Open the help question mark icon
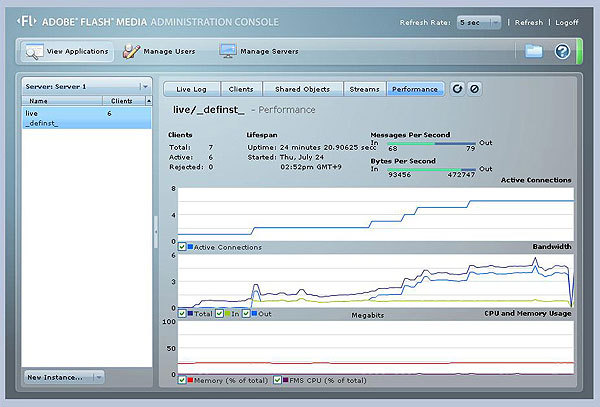 coord(562,51)
